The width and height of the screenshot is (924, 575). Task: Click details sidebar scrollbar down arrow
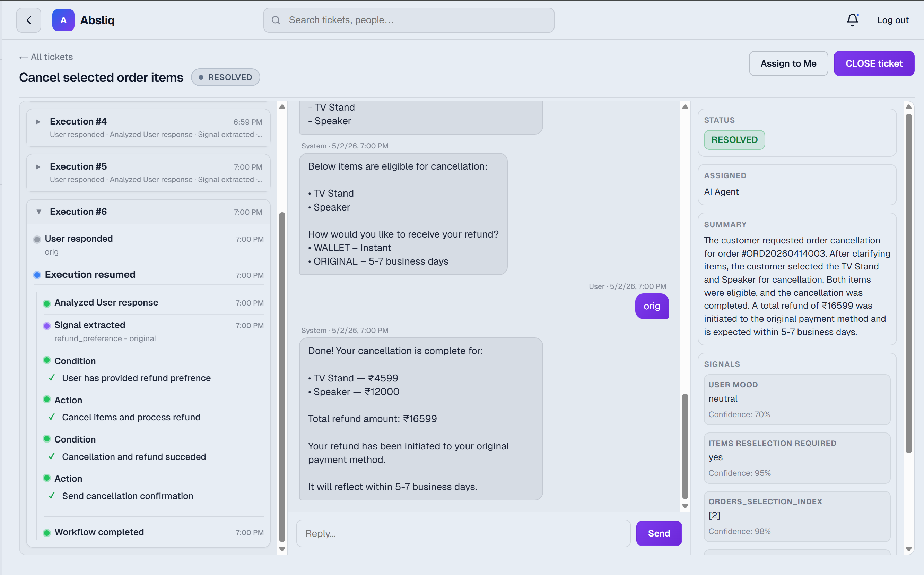(908, 549)
